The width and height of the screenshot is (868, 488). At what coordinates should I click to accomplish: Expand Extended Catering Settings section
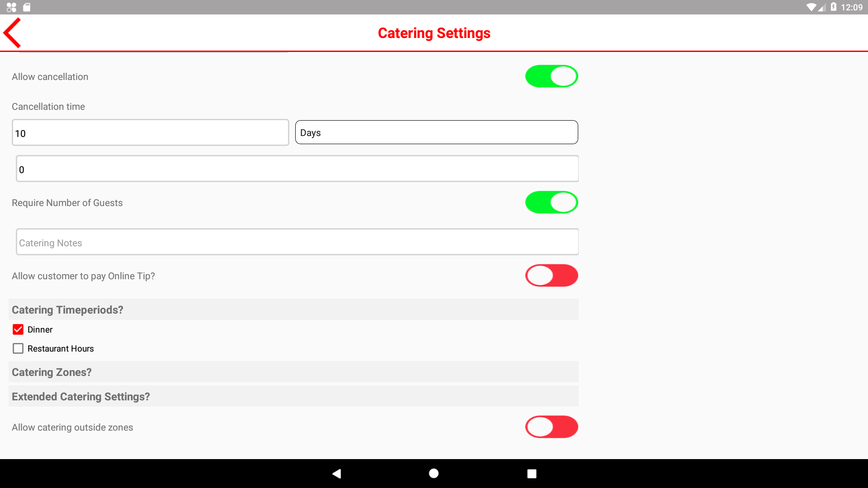pyautogui.click(x=293, y=397)
